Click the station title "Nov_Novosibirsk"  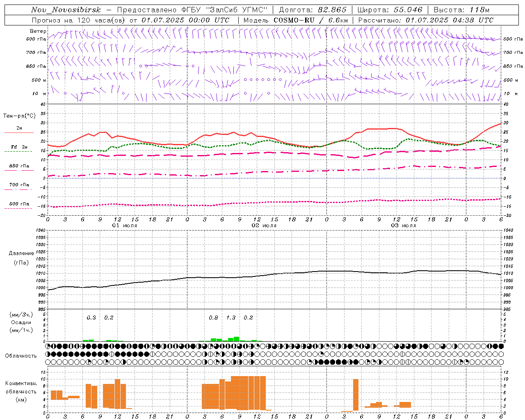[x=66, y=10]
